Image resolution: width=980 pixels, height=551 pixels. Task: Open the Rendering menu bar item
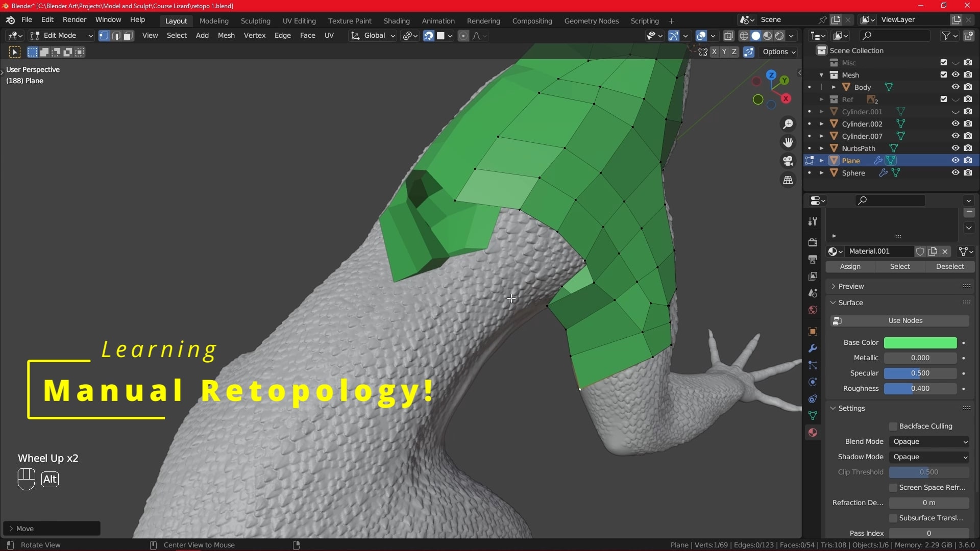point(483,21)
